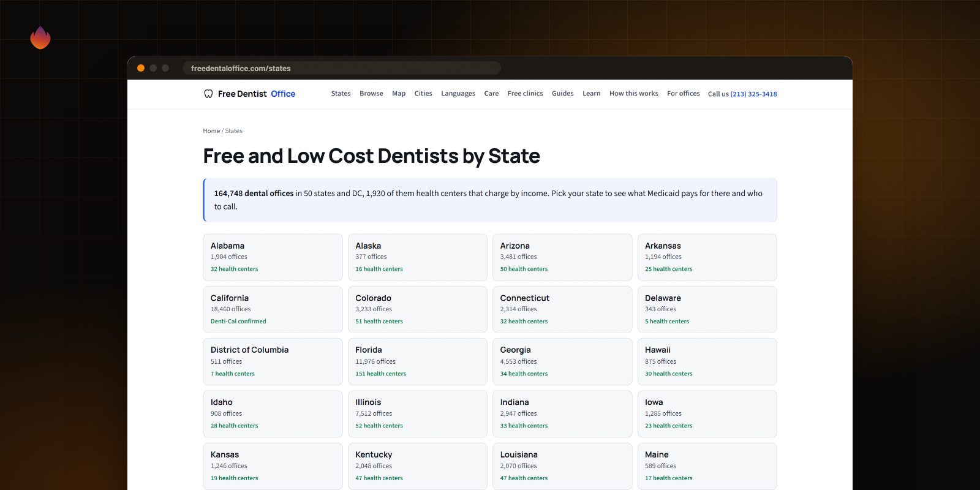This screenshot has height=490, width=980.
Task: Open How this works page
Action: [x=633, y=94]
